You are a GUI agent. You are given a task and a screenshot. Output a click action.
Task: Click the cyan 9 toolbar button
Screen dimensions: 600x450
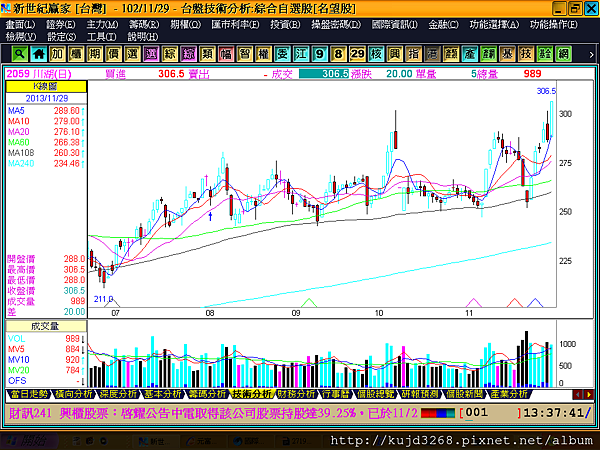[320, 54]
